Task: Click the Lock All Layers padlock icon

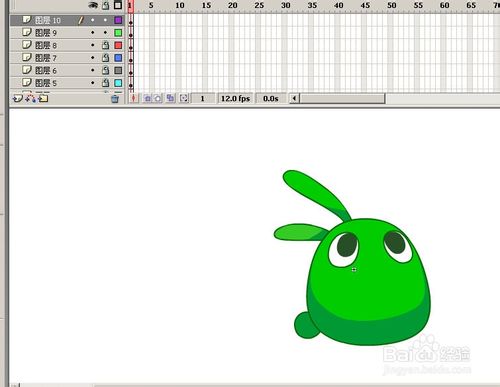Action: pos(106,5)
